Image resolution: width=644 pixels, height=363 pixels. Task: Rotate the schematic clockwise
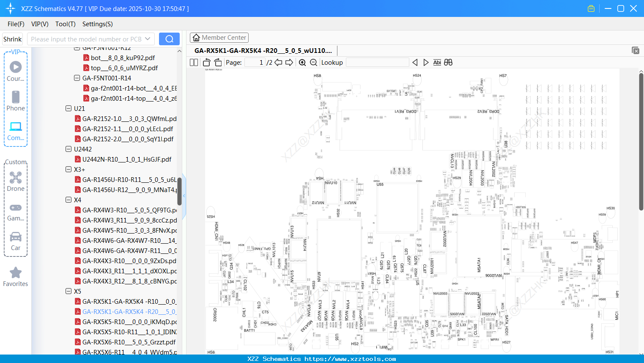[x=218, y=63]
